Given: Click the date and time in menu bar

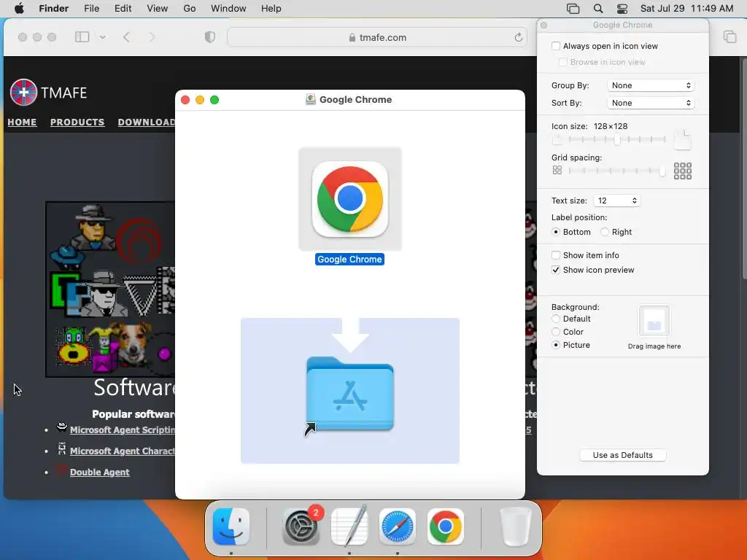Looking at the screenshot, I should (686, 9).
